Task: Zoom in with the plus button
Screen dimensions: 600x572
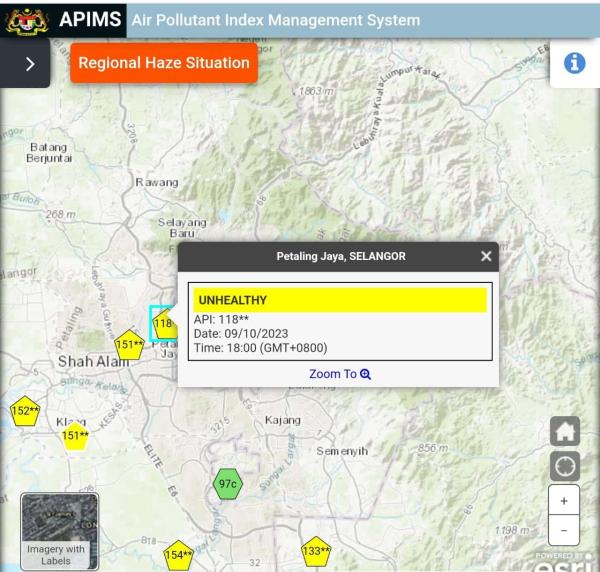Action: pos(564,501)
